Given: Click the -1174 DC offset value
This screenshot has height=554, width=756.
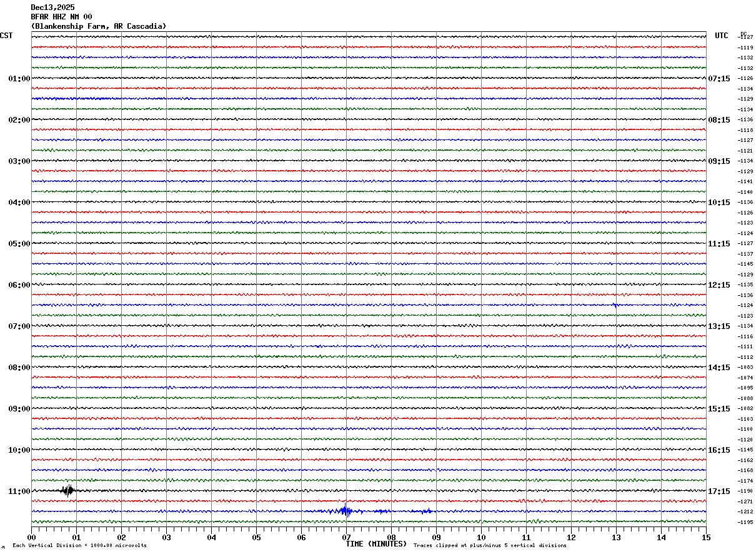Looking at the screenshot, I should click(745, 481).
